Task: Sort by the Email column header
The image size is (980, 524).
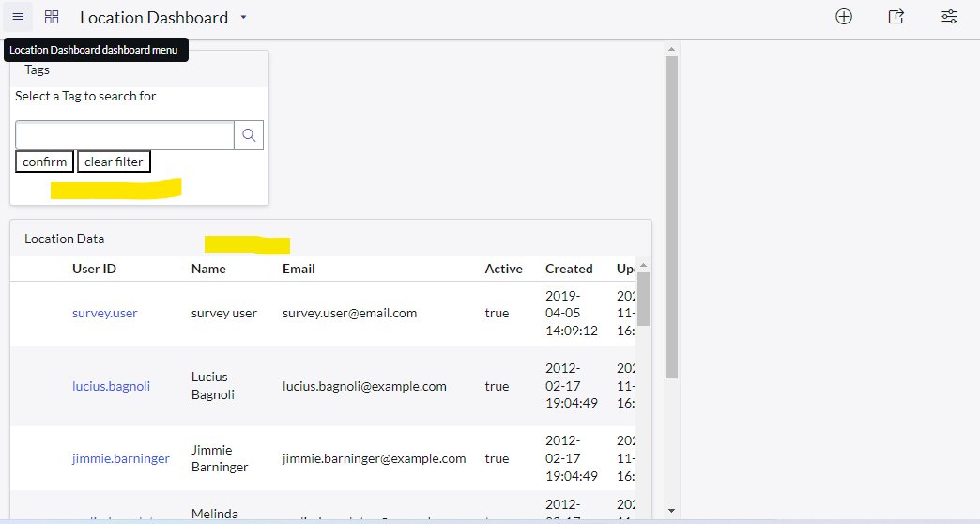Action: pyautogui.click(x=299, y=269)
